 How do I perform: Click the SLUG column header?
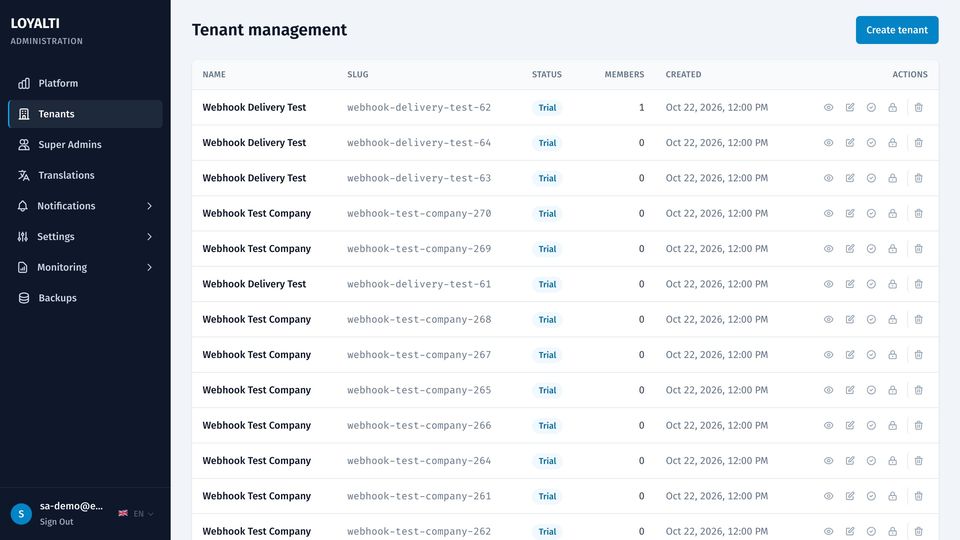click(x=358, y=74)
